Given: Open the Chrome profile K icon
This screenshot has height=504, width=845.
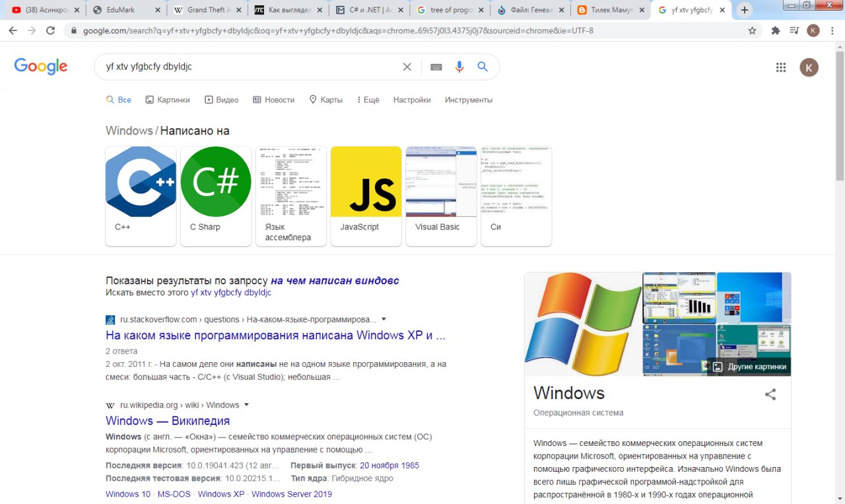Looking at the screenshot, I should [813, 30].
